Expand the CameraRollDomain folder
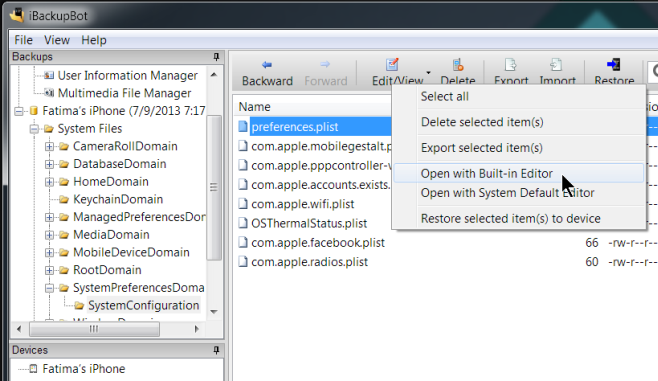 50,146
